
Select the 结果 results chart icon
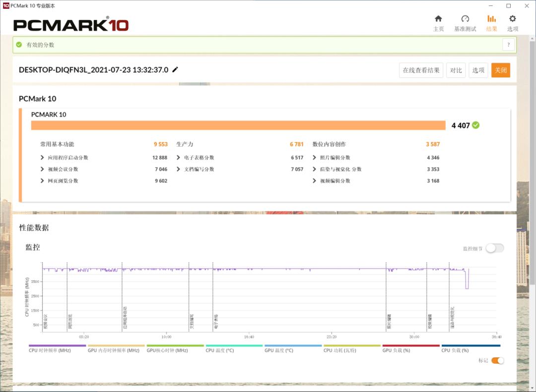[x=491, y=19]
